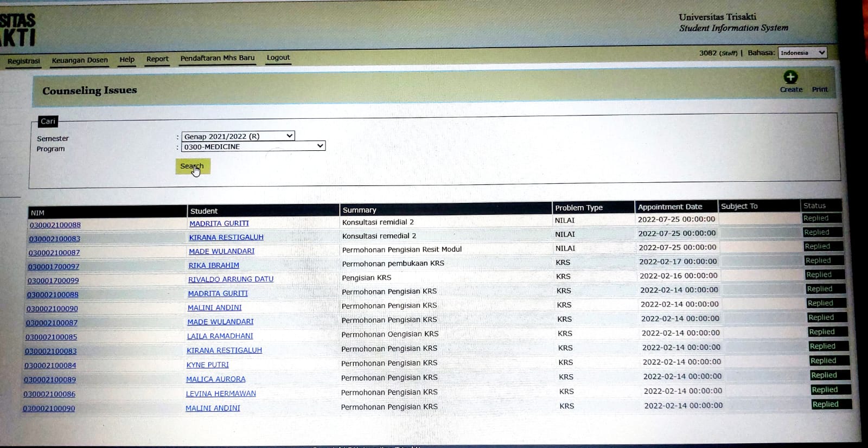Click the Appointment Date column header
Screen dimensions: 868x448
[669, 207]
